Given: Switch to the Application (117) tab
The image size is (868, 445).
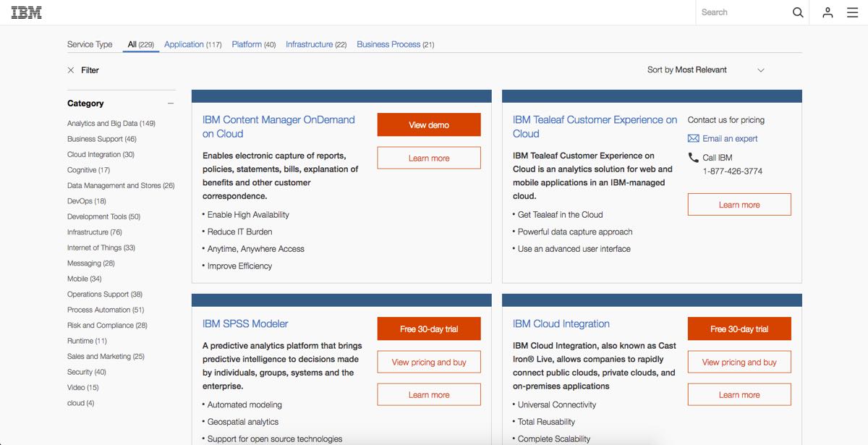Looking at the screenshot, I should [193, 45].
